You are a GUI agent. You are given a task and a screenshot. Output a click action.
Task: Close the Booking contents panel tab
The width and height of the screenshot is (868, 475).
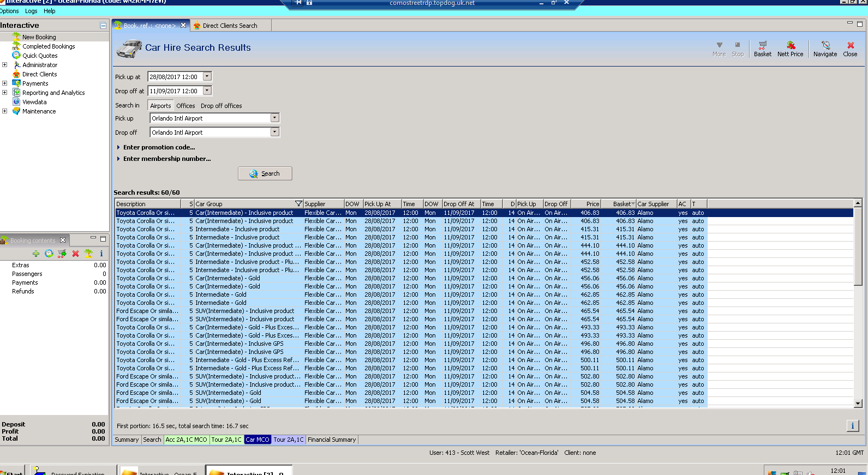pyautogui.click(x=63, y=240)
